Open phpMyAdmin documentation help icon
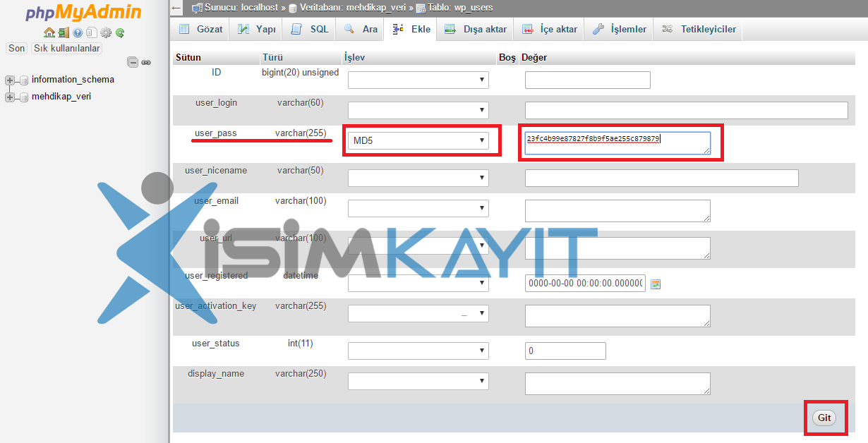 [78, 32]
